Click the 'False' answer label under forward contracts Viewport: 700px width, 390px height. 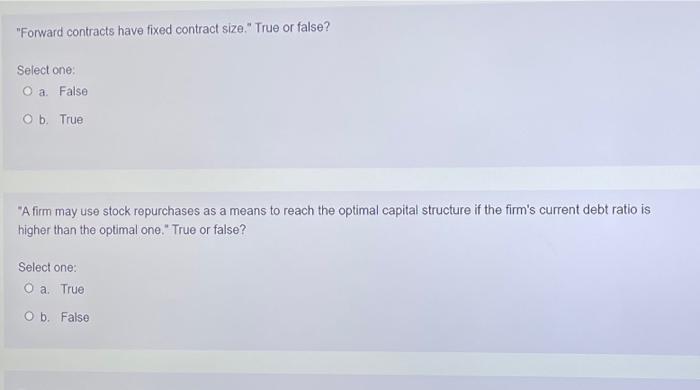point(73,91)
